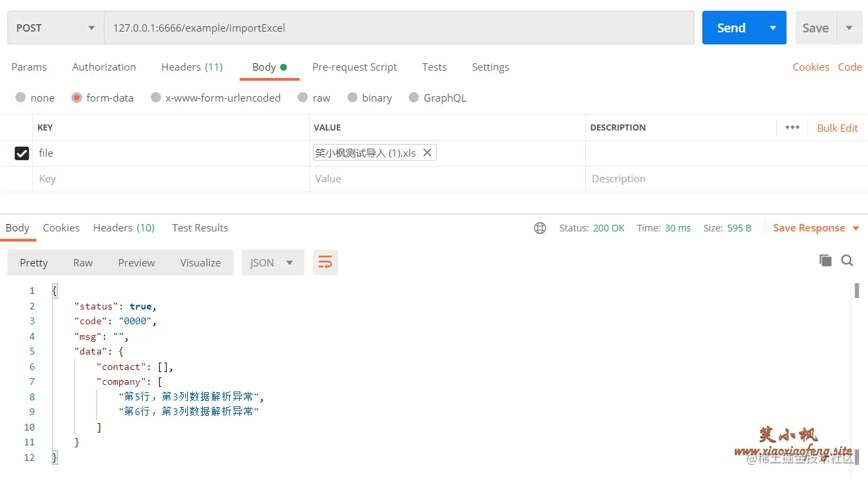Viewport: 868px width, 479px height.
Task: Switch response view to Preview
Action: [137, 262]
